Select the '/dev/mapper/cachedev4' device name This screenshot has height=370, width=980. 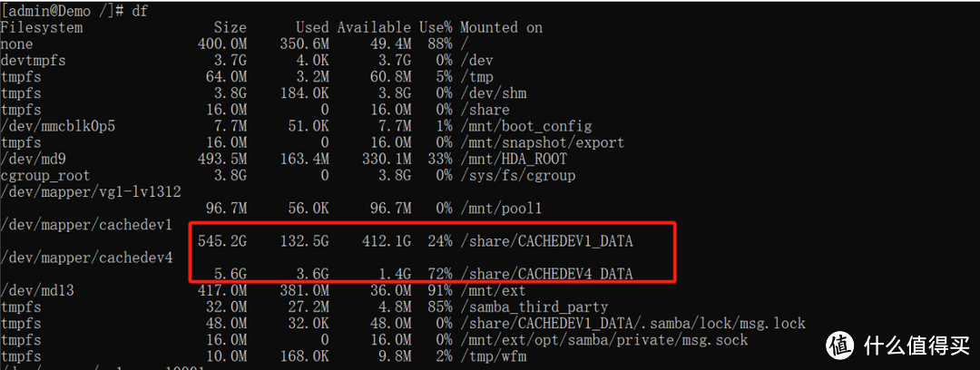[x=87, y=258]
